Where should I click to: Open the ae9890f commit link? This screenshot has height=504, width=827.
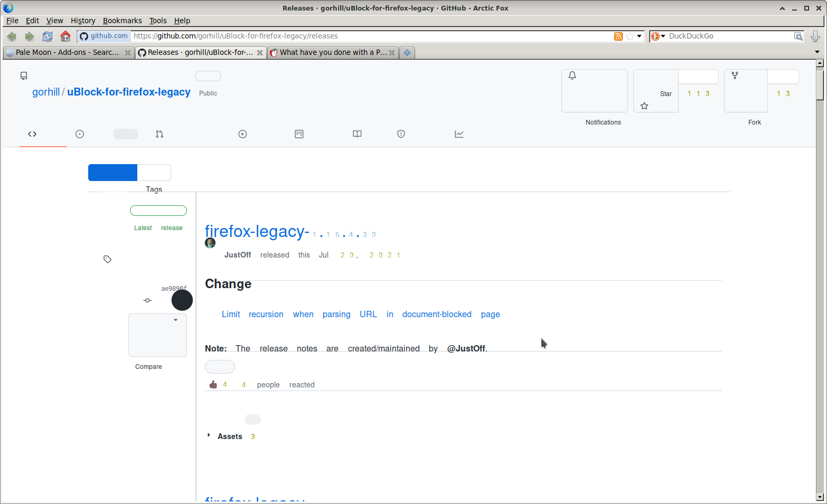coord(174,289)
